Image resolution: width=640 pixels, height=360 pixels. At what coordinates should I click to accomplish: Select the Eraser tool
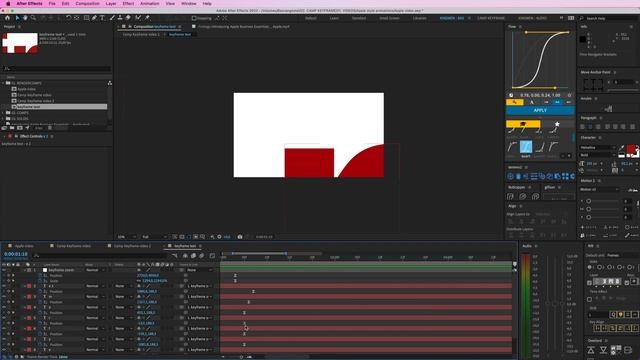click(128, 18)
